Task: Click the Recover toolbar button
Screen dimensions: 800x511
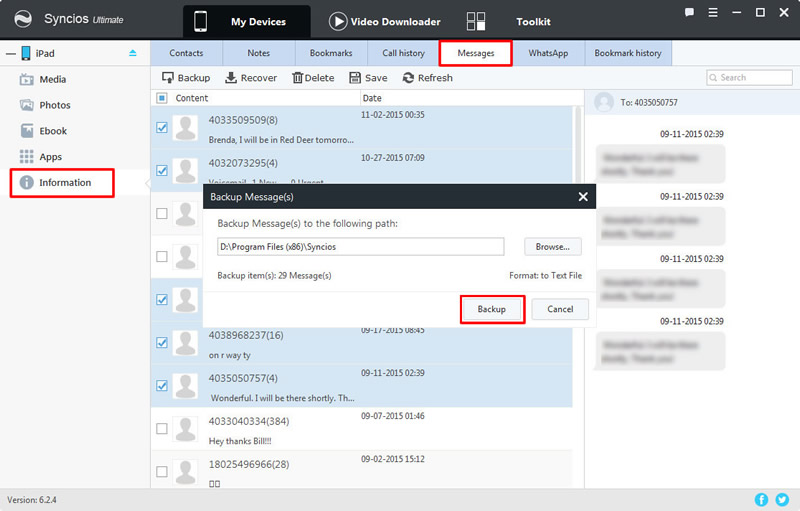Action: point(251,78)
